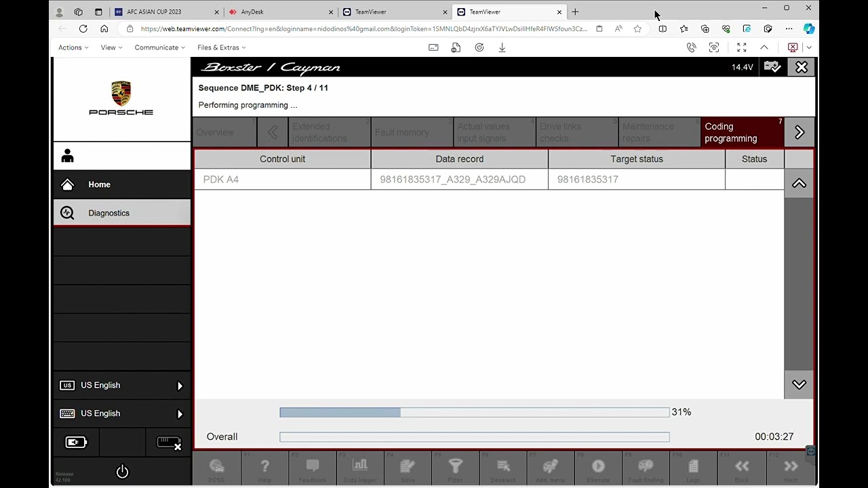Open the Actions dropdown menu
Screen dimensions: 868x488
click(73, 47)
